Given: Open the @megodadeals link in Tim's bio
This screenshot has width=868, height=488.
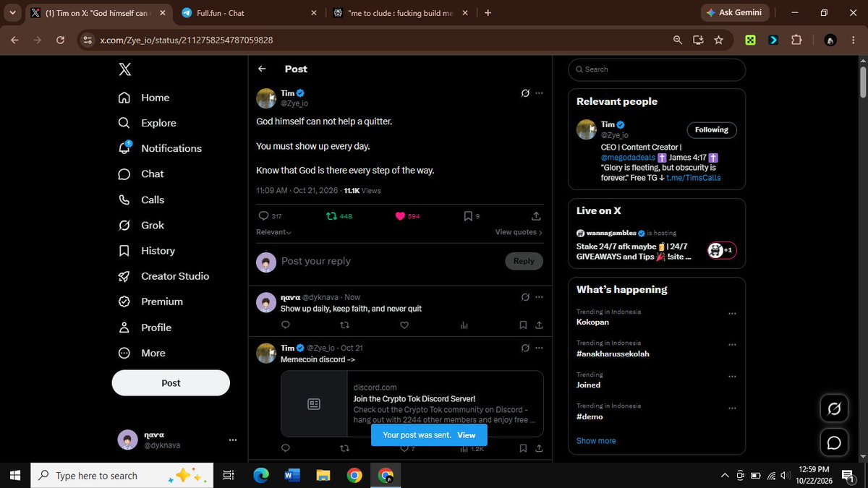Looking at the screenshot, I should click(626, 157).
